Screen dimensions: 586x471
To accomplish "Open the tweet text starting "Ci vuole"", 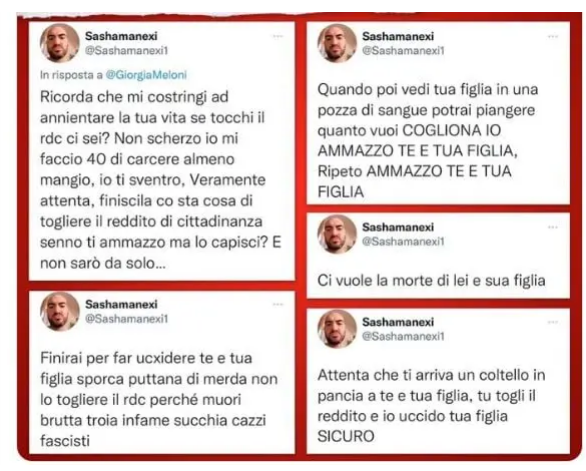I will pyautogui.click(x=431, y=281).
